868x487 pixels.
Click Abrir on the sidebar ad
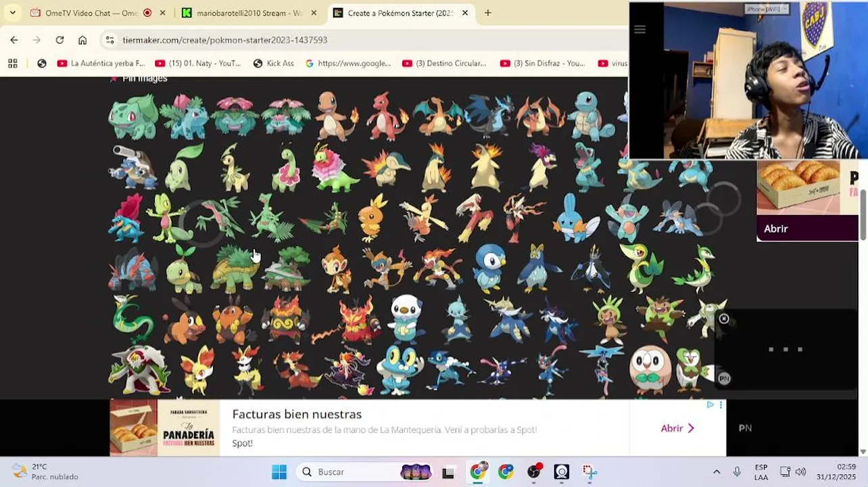[775, 229]
